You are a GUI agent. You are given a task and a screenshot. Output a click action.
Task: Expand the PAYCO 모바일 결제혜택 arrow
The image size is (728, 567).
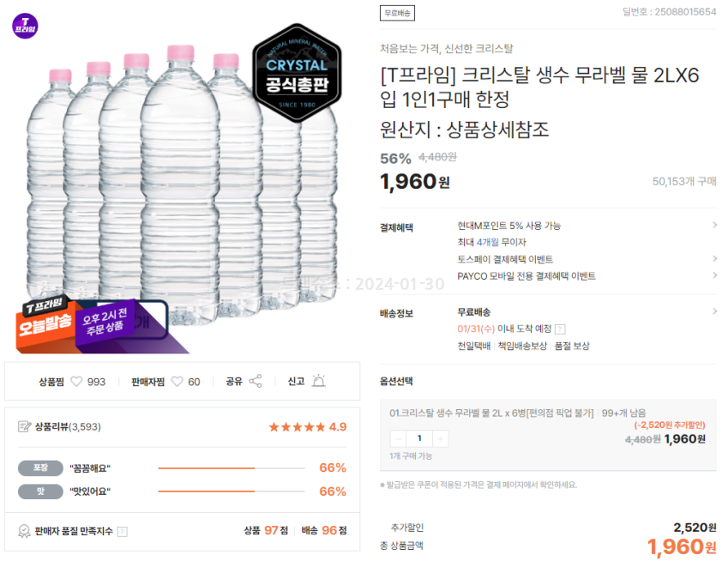click(714, 275)
